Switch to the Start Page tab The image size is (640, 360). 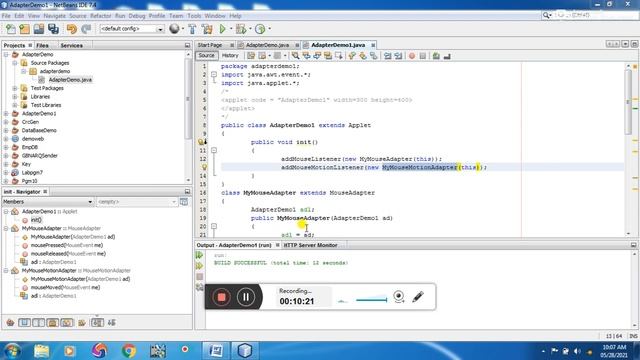tap(211, 45)
